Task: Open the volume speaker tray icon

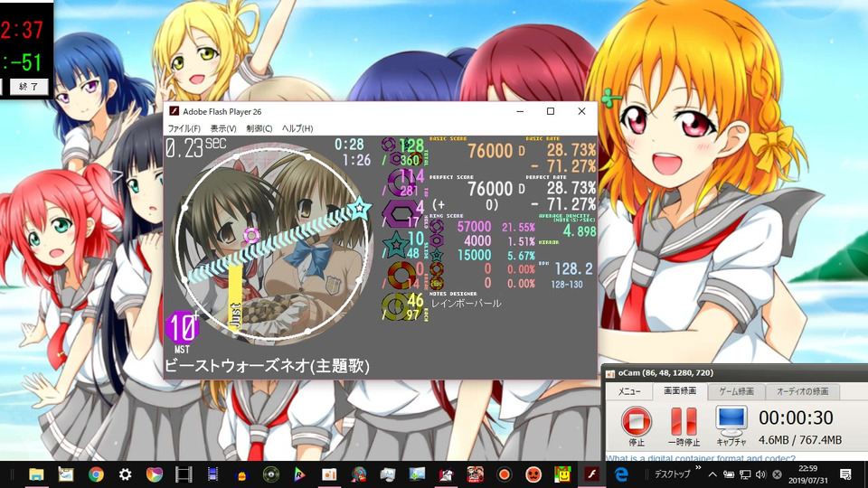Action: click(x=761, y=474)
